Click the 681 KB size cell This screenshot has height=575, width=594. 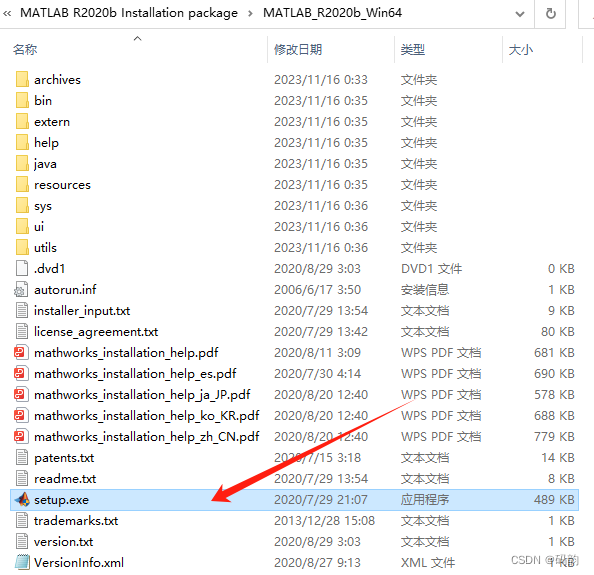[x=554, y=353]
